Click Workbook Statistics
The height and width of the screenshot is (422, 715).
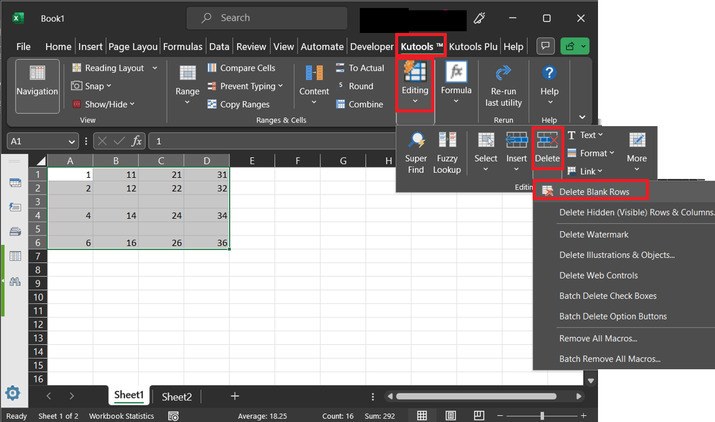(x=121, y=416)
